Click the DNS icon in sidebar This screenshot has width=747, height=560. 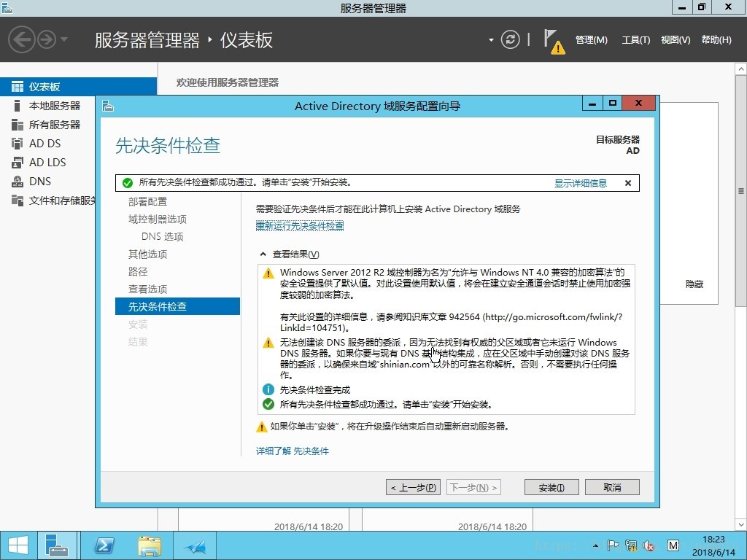pyautogui.click(x=18, y=182)
